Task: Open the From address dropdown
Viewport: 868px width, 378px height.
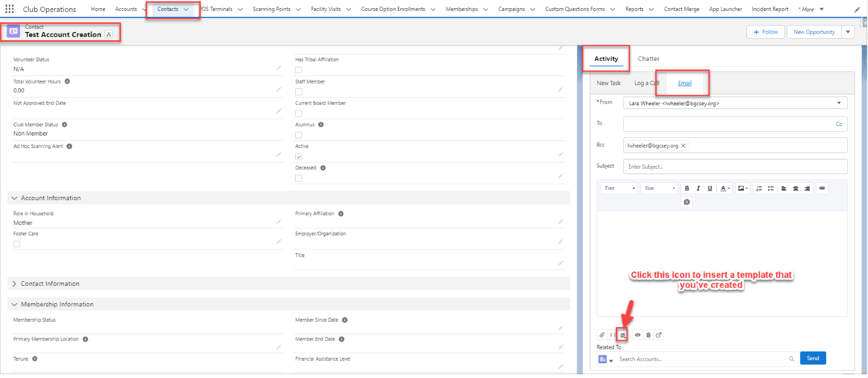Action: click(x=735, y=103)
